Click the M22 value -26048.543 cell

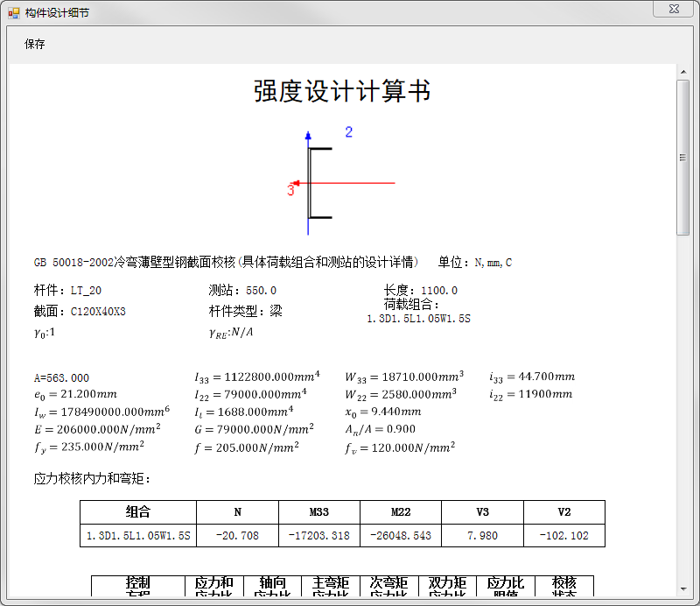(401, 535)
